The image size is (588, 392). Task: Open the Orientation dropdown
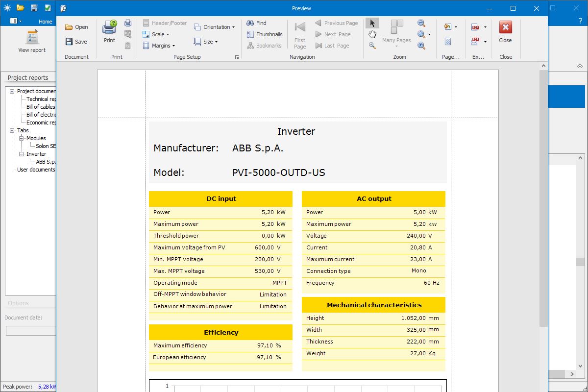click(214, 27)
